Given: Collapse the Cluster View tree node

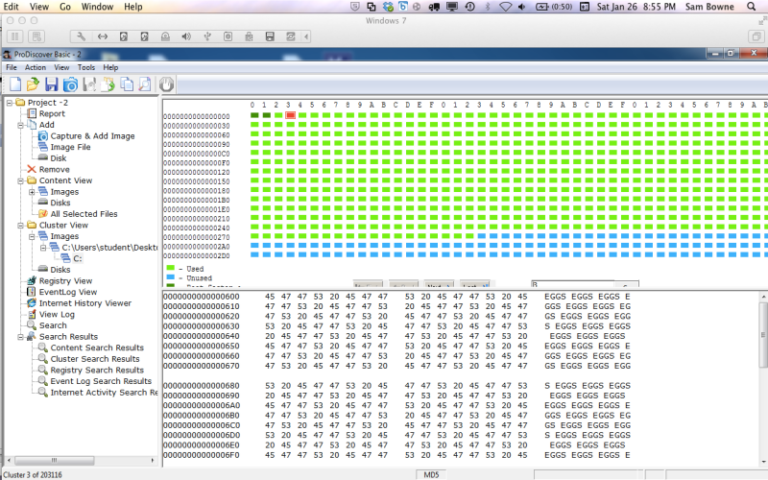Looking at the screenshot, I should [x=20, y=226].
